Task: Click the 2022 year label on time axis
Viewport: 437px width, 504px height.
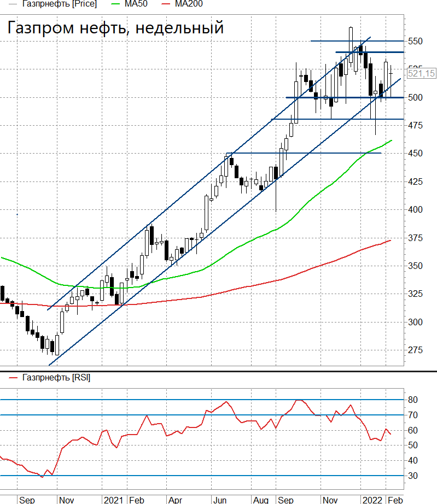Action: tap(372, 500)
